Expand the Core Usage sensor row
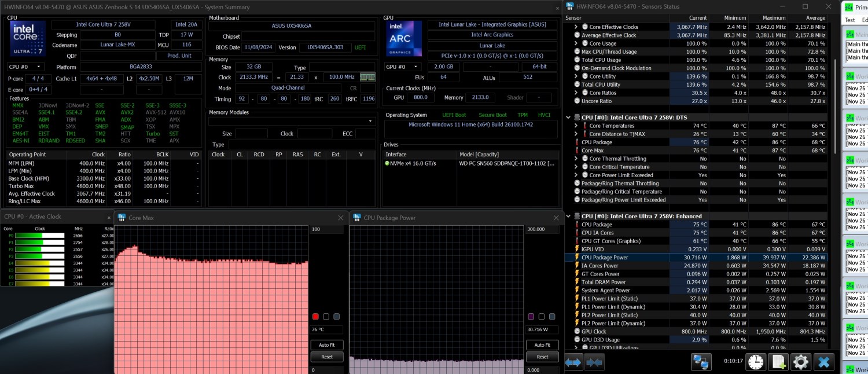This screenshot has width=868, height=374. coord(576,43)
